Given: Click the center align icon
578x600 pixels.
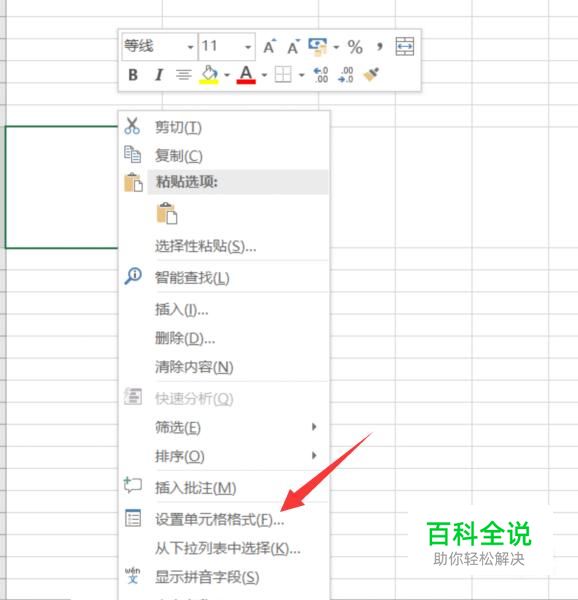Looking at the screenshot, I should click(x=184, y=75).
